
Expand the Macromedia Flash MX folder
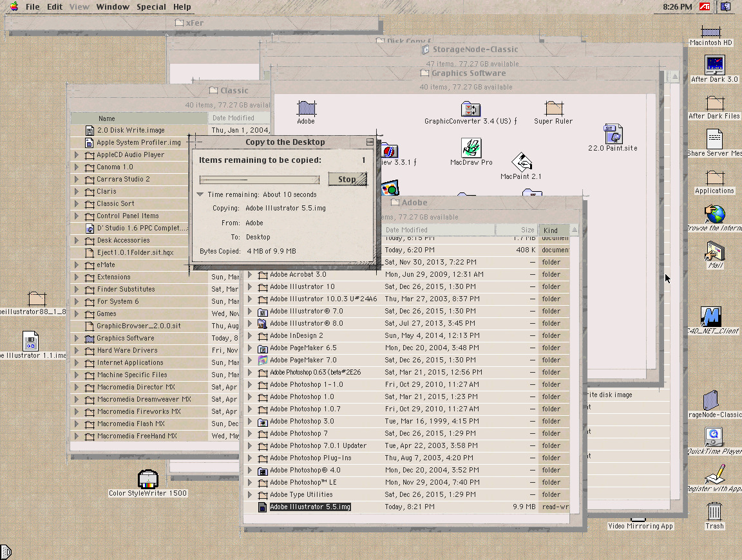click(x=77, y=424)
